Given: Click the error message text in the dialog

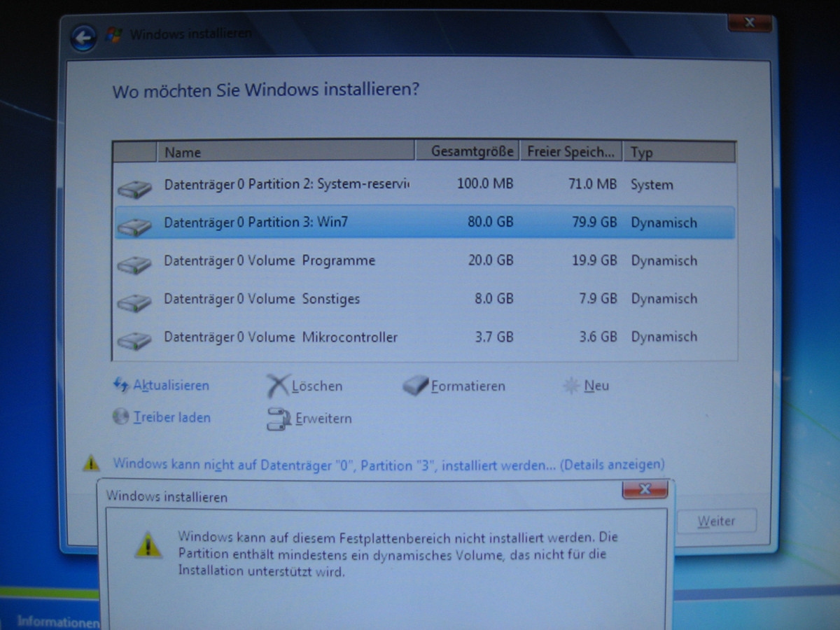Looking at the screenshot, I should (398, 554).
